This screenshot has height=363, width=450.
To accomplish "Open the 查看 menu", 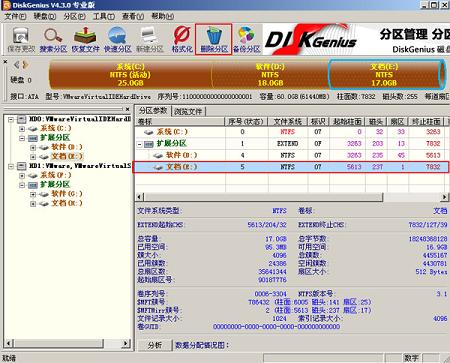I will [x=133, y=16].
